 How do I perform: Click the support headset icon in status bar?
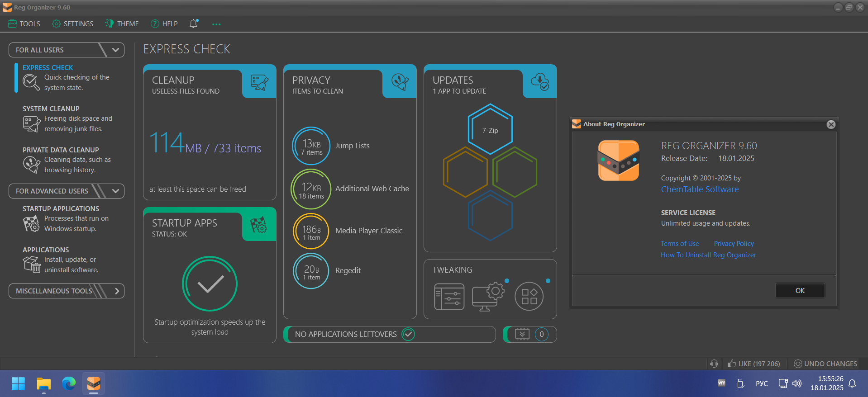[x=714, y=364]
